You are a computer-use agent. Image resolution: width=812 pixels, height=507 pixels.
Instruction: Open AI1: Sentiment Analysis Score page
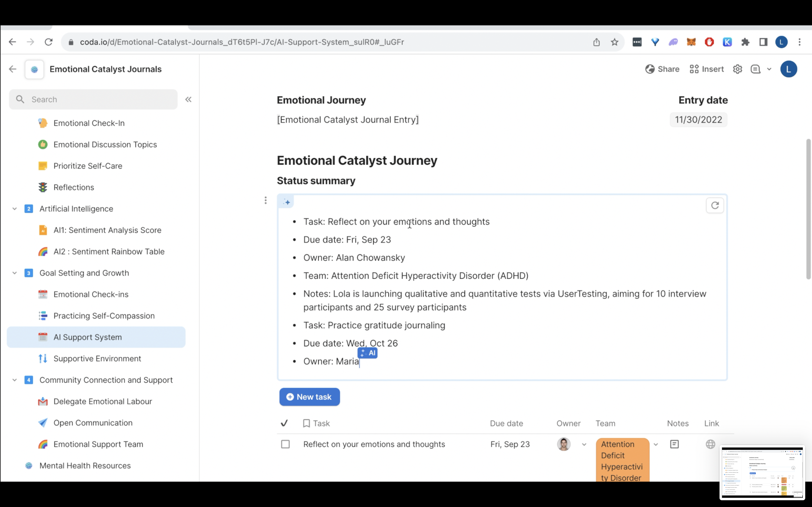107,230
